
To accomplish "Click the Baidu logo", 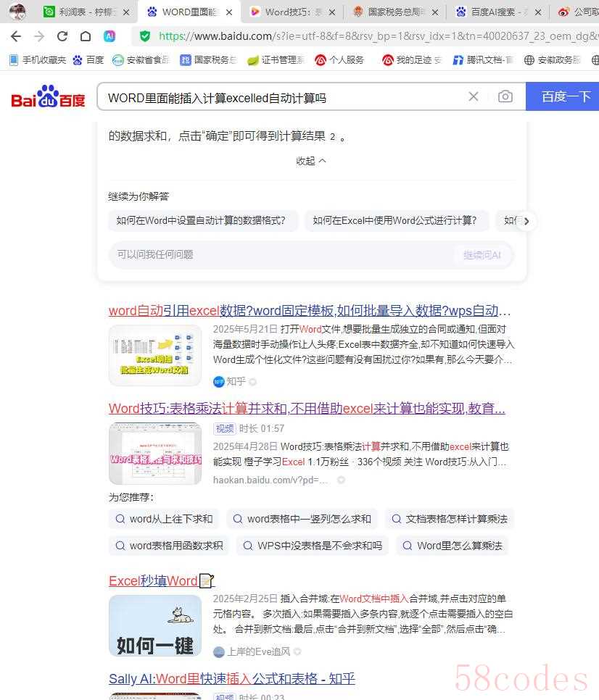I will coord(48,96).
